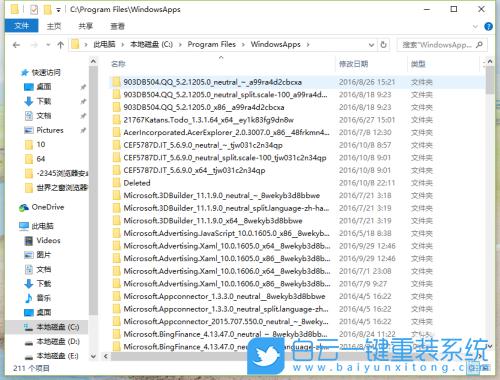Select 本地磁盘 (D:) in the navigation pane
Image resolution: width=500 pixels, height=380 pixels.
pos(57,341)
